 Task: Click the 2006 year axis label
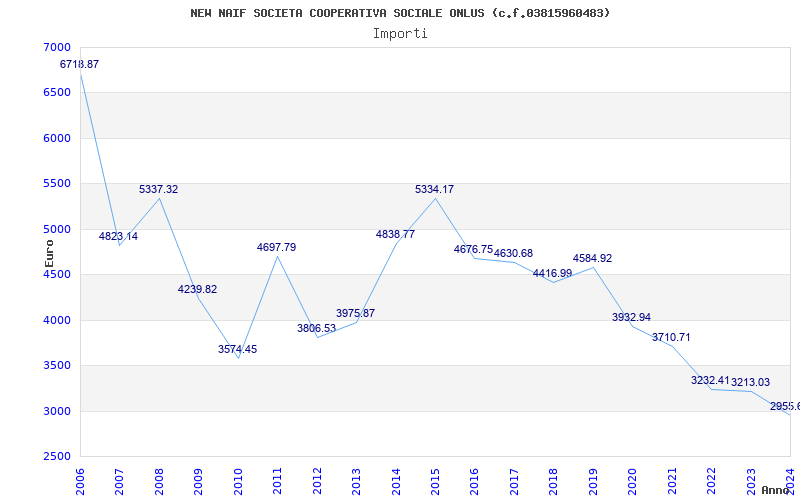(80, 482)
